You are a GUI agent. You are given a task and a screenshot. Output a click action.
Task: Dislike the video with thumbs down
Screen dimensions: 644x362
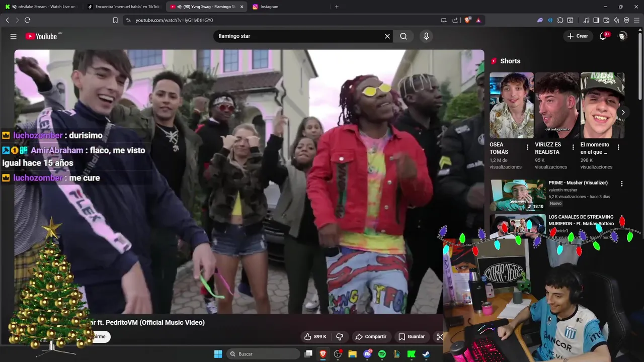[340, 336]
